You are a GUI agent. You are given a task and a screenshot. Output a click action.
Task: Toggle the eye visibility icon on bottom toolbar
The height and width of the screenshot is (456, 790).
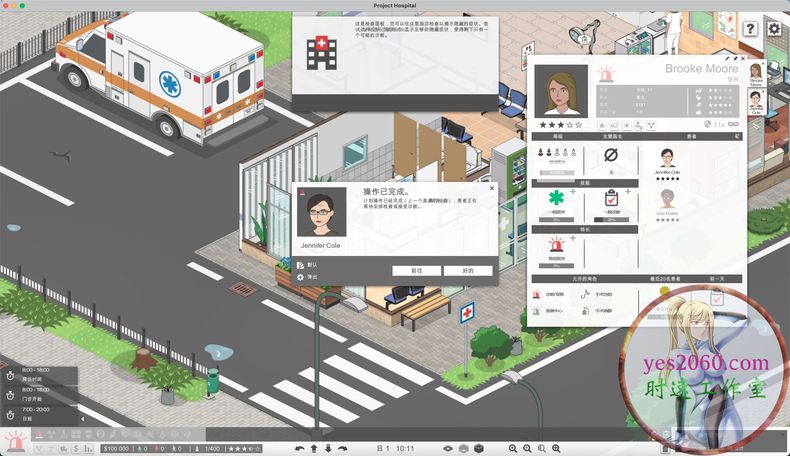(448, 448)
